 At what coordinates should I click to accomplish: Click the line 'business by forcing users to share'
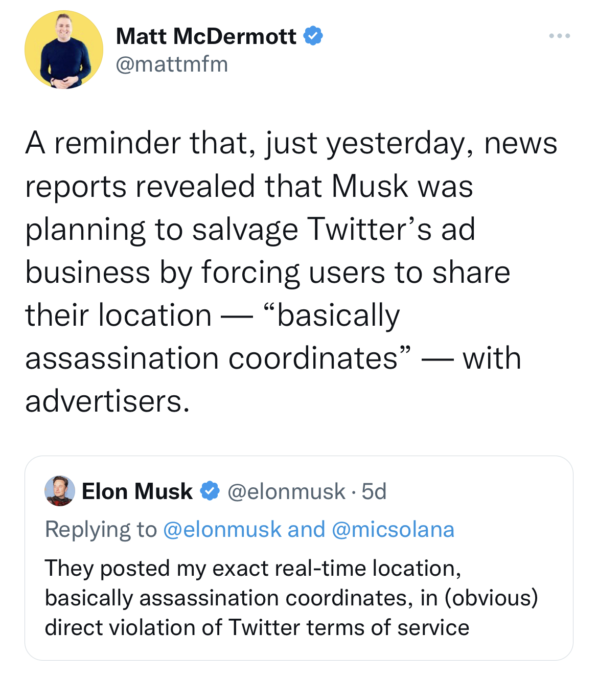point(267,272)
